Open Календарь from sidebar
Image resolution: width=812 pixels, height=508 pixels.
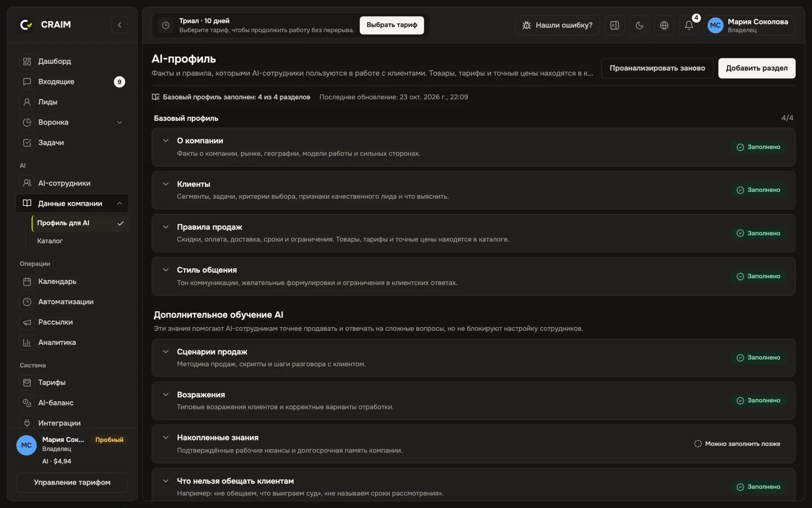click(72, 281)
